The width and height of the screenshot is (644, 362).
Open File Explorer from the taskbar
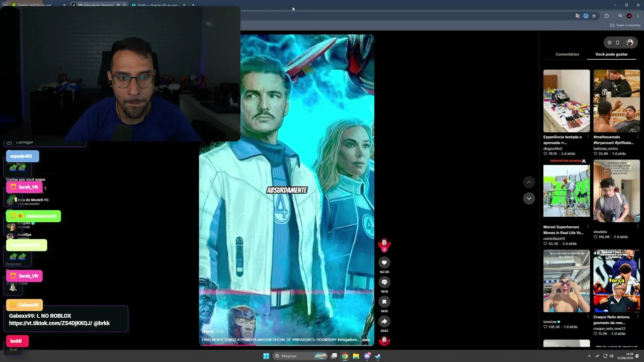pyautogui.click(x=356, y=356)
